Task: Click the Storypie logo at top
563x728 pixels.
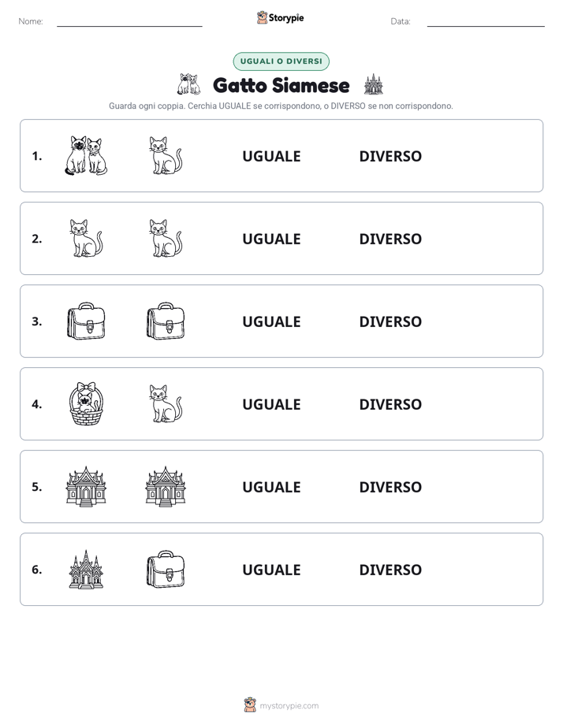Action: coord(280,17)
